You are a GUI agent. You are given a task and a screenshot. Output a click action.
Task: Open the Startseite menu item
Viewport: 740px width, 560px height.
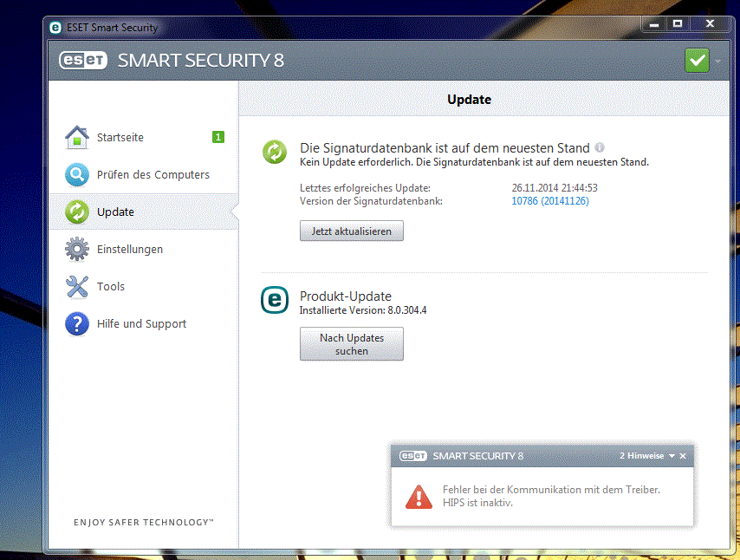[x=120, y=137]
